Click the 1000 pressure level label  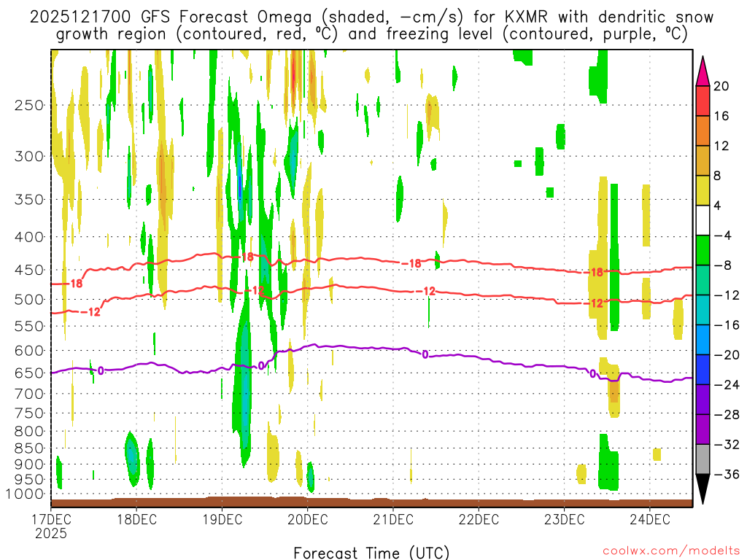26,494
